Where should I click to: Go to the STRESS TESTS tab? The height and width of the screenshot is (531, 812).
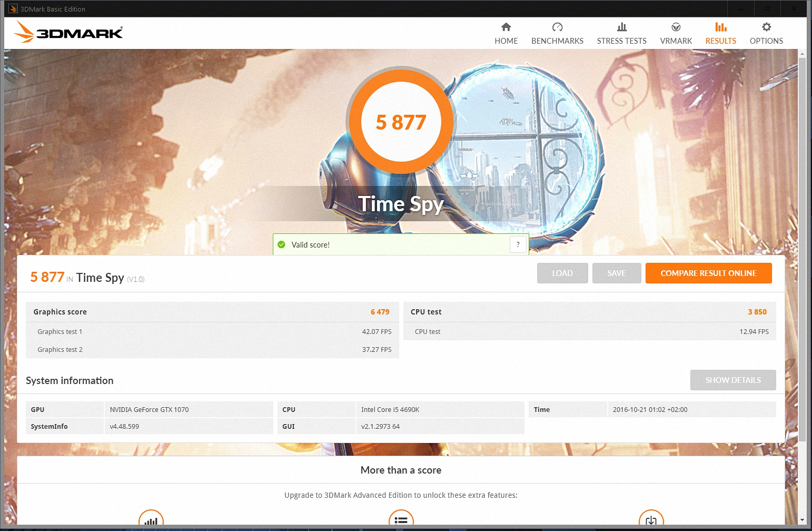coord(622,34)
